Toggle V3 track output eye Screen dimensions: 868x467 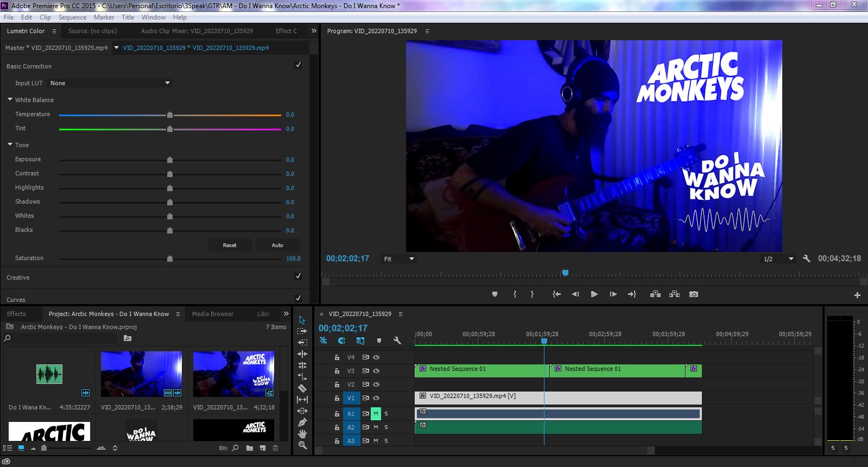[x=376, y=371]
